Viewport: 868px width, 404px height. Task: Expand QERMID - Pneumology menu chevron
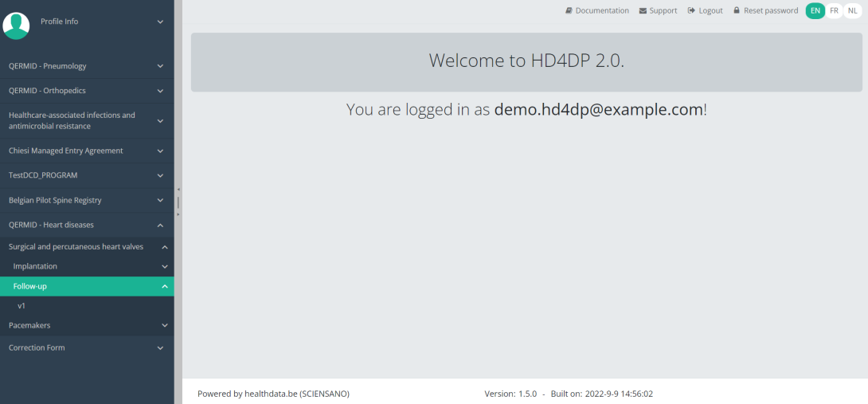pyautogui.click(x=160, y=66)
